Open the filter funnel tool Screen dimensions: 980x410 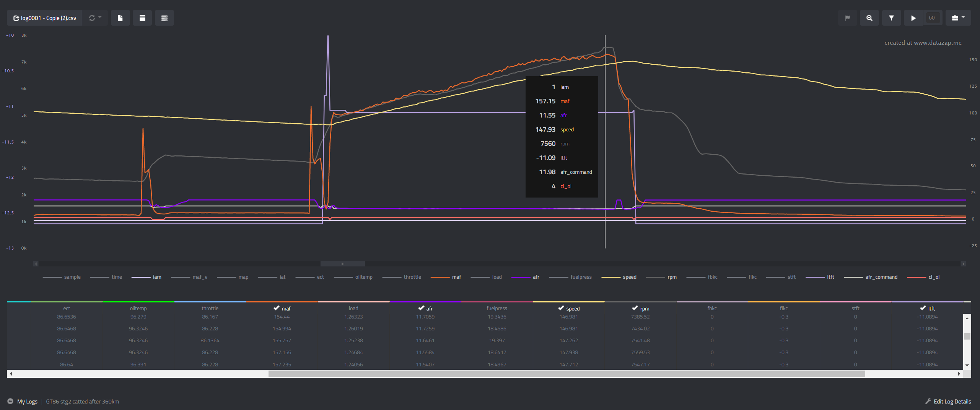coord(891,18)
